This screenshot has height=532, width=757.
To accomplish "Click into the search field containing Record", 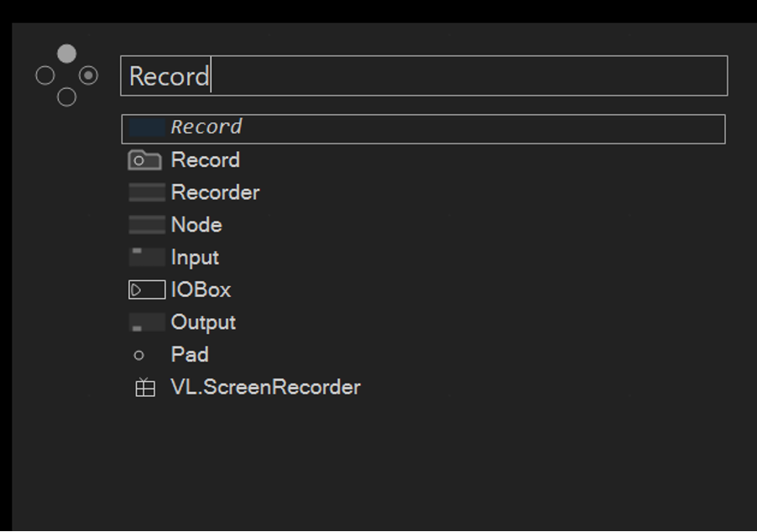I will [x=424, y=76].
